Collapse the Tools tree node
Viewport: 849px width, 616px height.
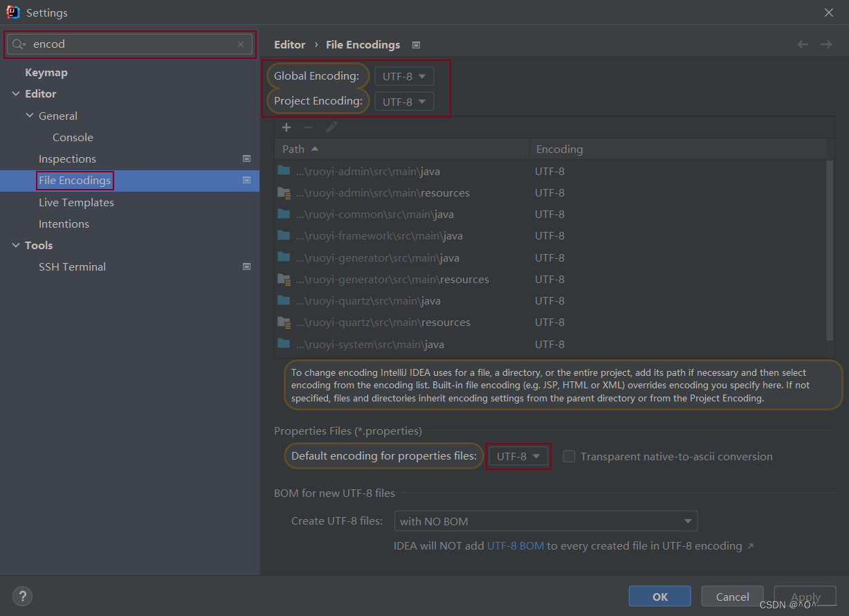16,246
